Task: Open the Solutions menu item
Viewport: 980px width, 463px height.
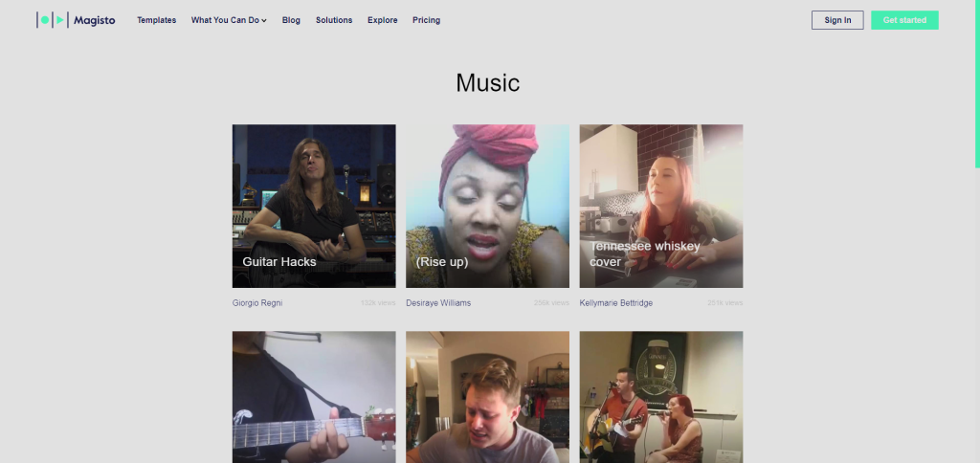Action: point(334,20)
